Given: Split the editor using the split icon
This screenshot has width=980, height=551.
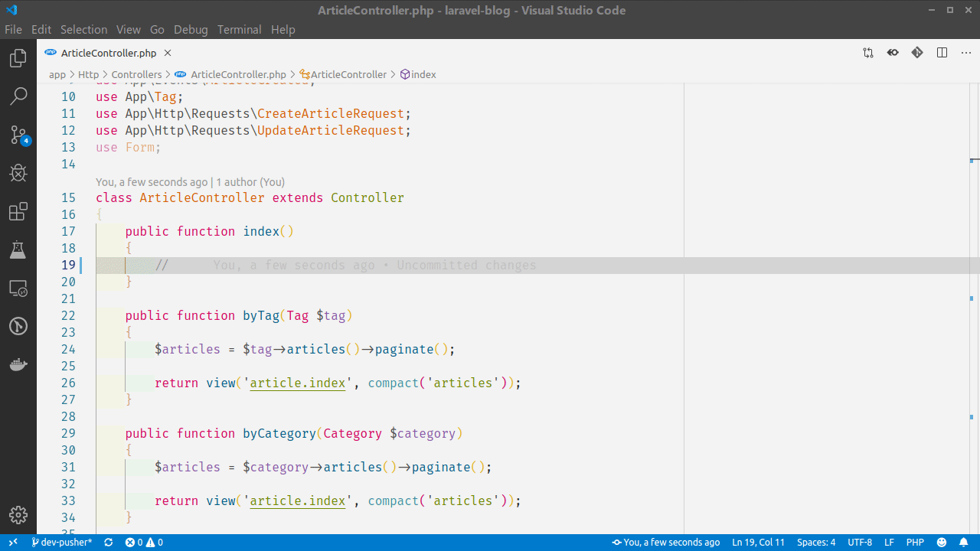Looking at the screenshot, I should point(941,52).
